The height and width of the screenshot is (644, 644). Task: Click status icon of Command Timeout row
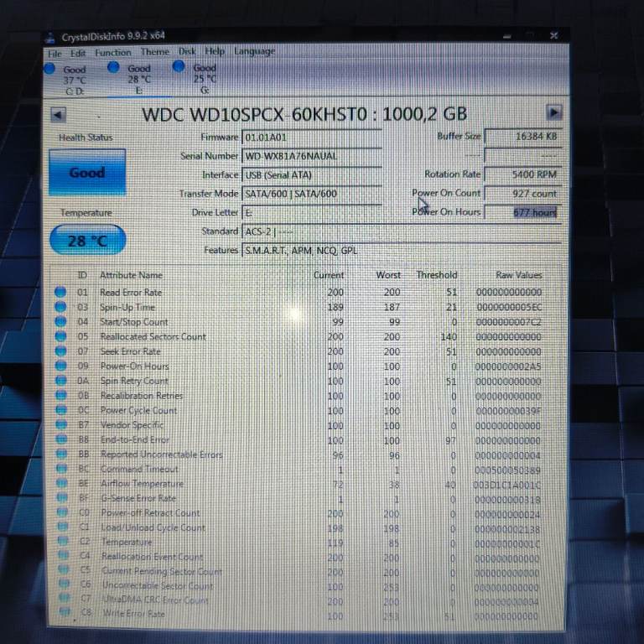pos(61,469)
